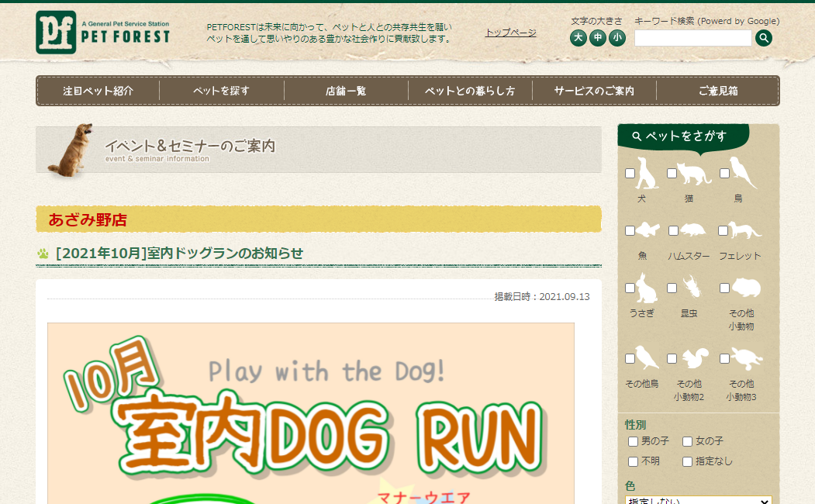Open ペットとの暮らし方 menu item
The image size is (815, 504).
(x=470, y=91)
